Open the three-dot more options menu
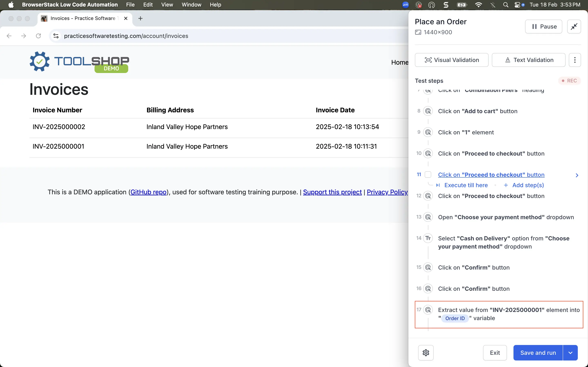Image resolution: width=588 pixels, height=367 pixels. [575, 60]
